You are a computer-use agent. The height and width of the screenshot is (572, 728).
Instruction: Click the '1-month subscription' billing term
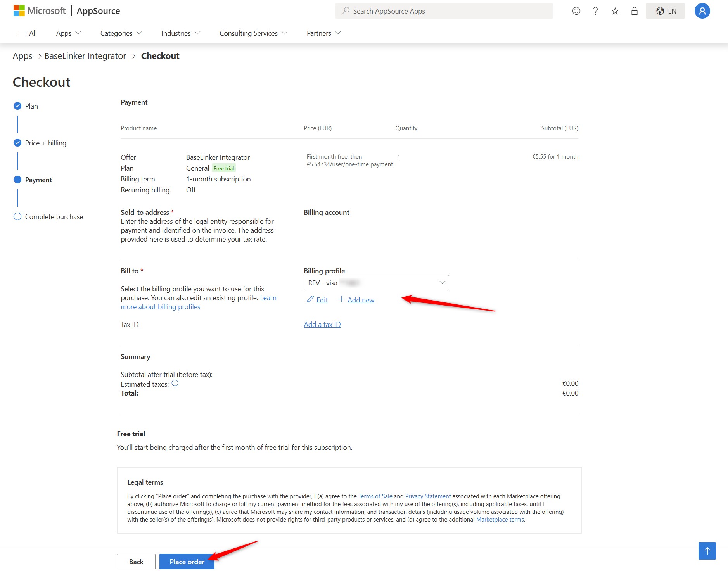coord(218,179)
